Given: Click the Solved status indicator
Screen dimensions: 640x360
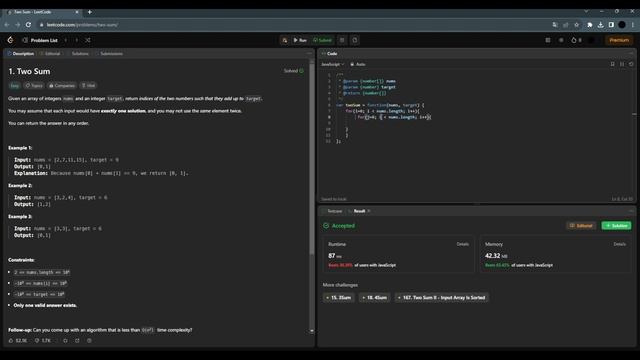Looking at the screenshot, I should point(293,71).
